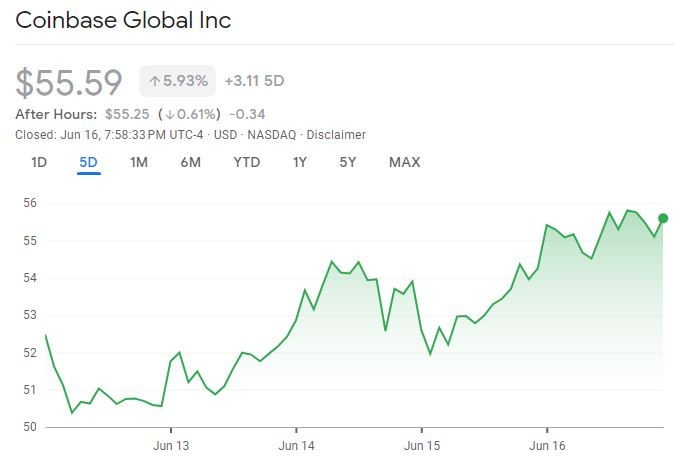This screenshot has width=674, height=461.
Task: Click the green up arrow icon
Action: (x=155, y=81)
